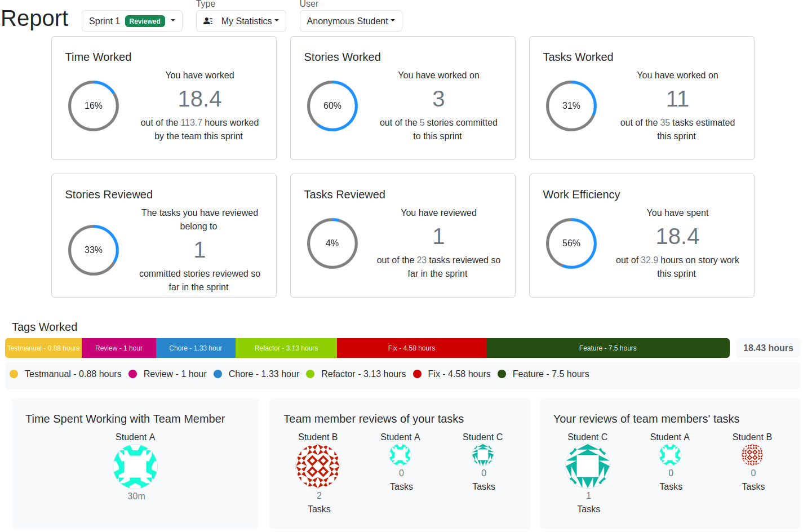Click Student B's avatar in your reviews section
The height and width of the screenshot is (532, 803).
coord(752,455)
